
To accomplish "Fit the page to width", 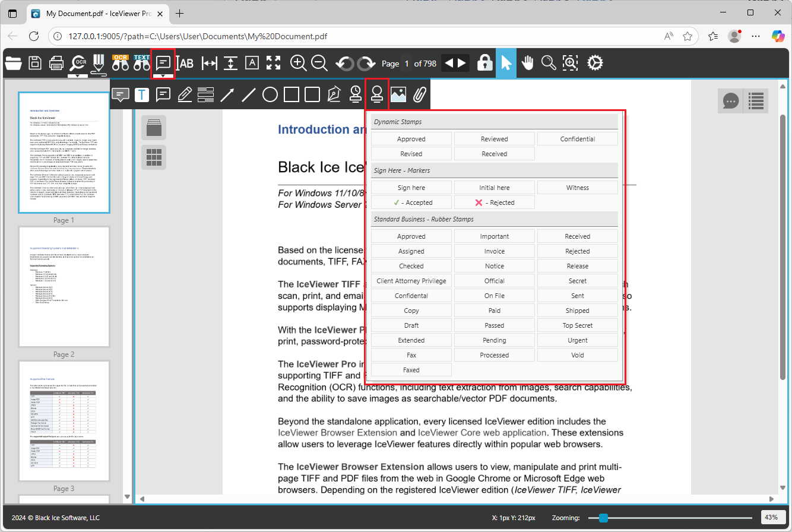I will coord(209,63).
